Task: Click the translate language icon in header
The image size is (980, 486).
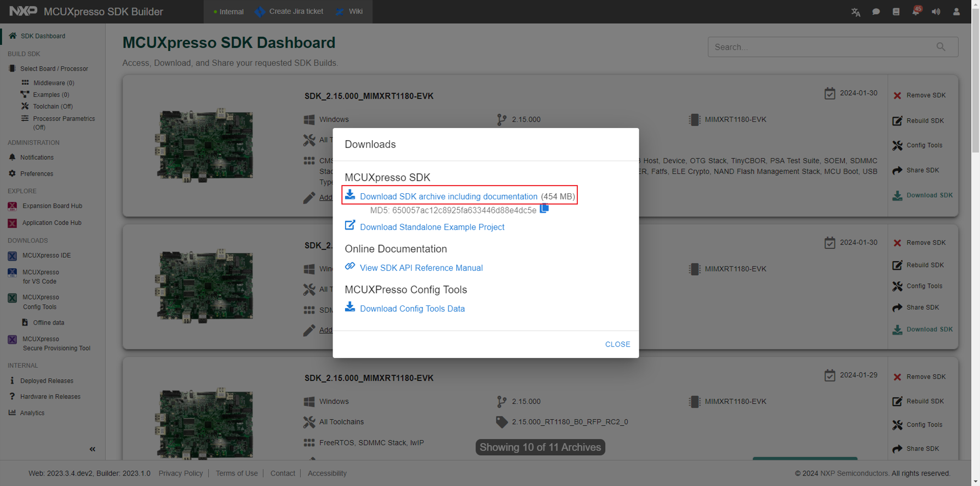Action: click(x=856, y=12)
